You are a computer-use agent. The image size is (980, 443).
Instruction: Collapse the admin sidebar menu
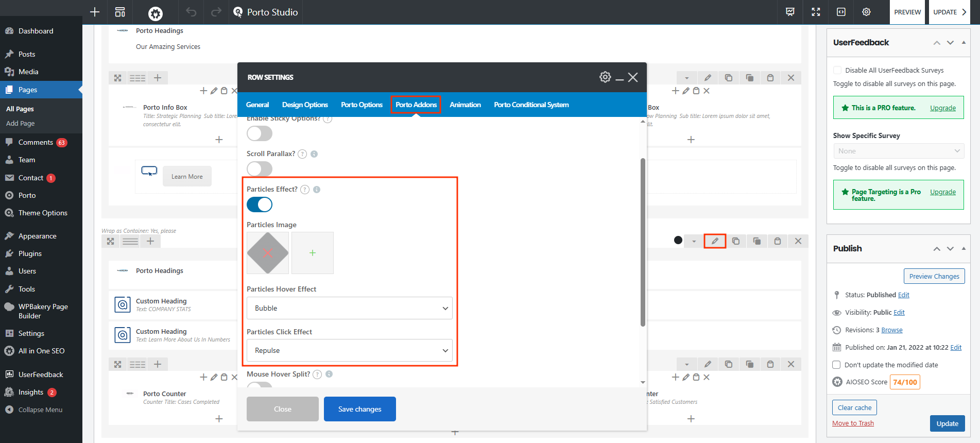click(x=40, y=410)
